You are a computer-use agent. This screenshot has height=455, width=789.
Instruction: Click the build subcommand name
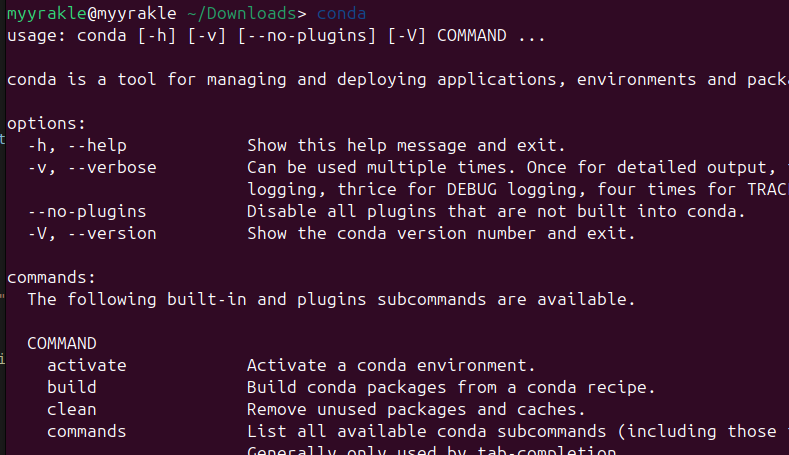tap(72, 387)
